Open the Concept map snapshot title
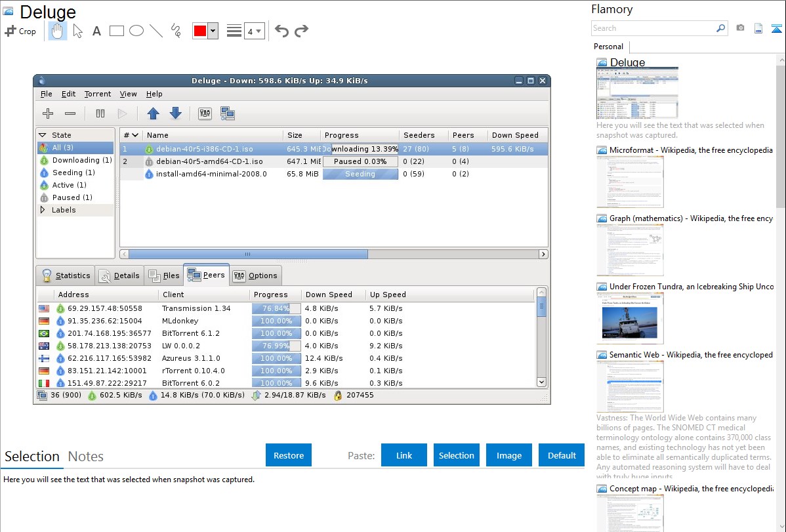This screenshot has width=786, height=532. point(691,488)
